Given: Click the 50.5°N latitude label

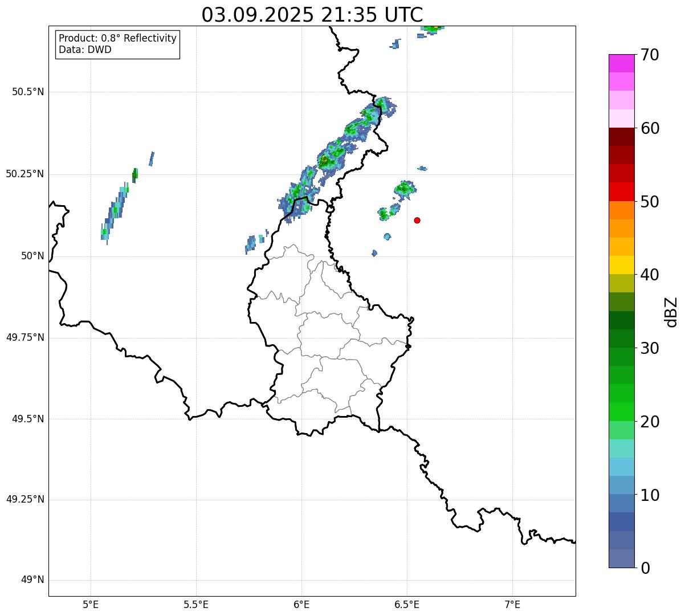Looking at the screenshot, I should (28, 92).
